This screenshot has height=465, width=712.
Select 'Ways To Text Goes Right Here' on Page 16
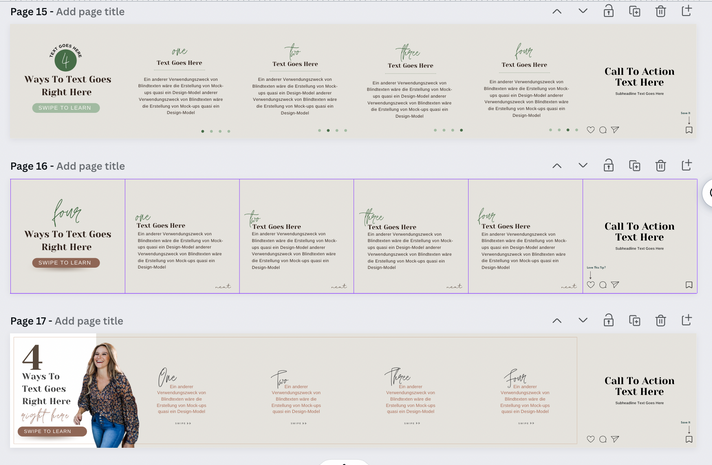point(67,240)
